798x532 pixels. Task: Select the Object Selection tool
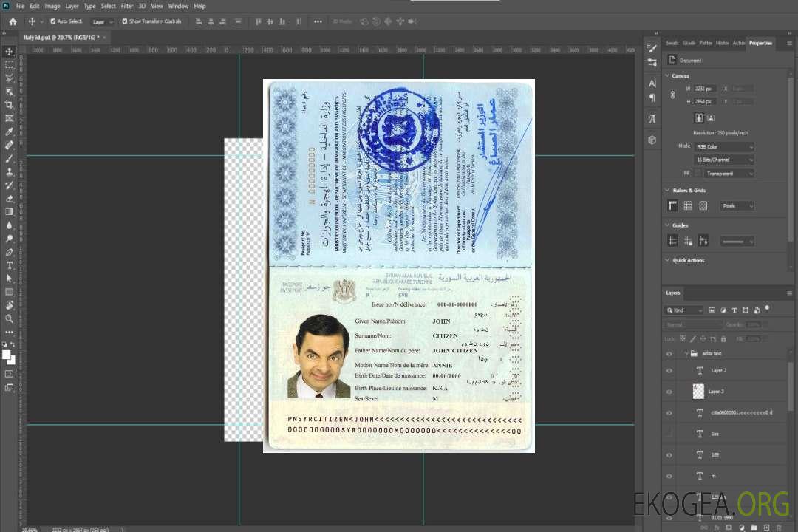(9, 92)
